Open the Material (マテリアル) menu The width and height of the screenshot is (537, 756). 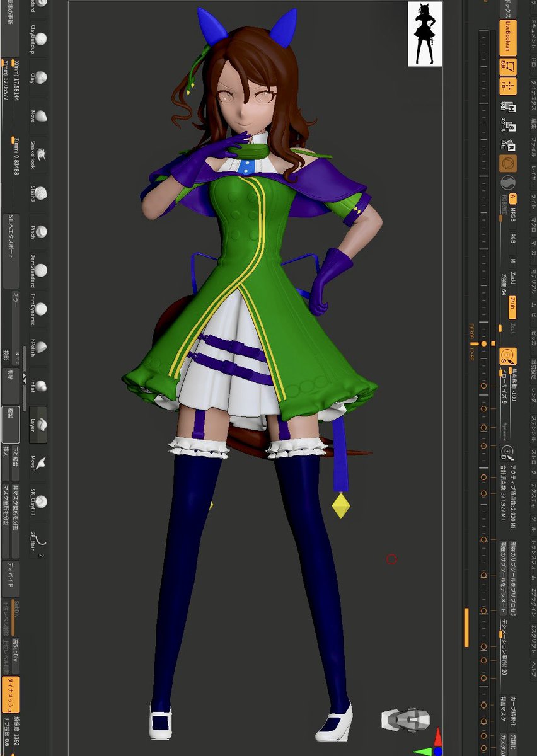(533, 283)
